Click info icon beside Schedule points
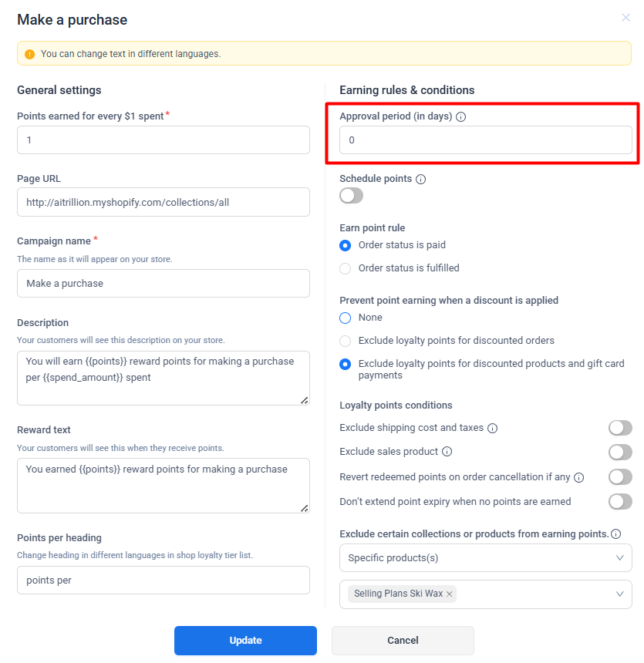The width and height of the screenshot is (644, 663). (420, 179)
